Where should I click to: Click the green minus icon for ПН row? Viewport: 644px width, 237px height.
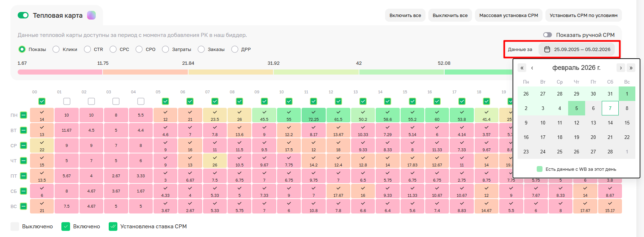[23, 115]
